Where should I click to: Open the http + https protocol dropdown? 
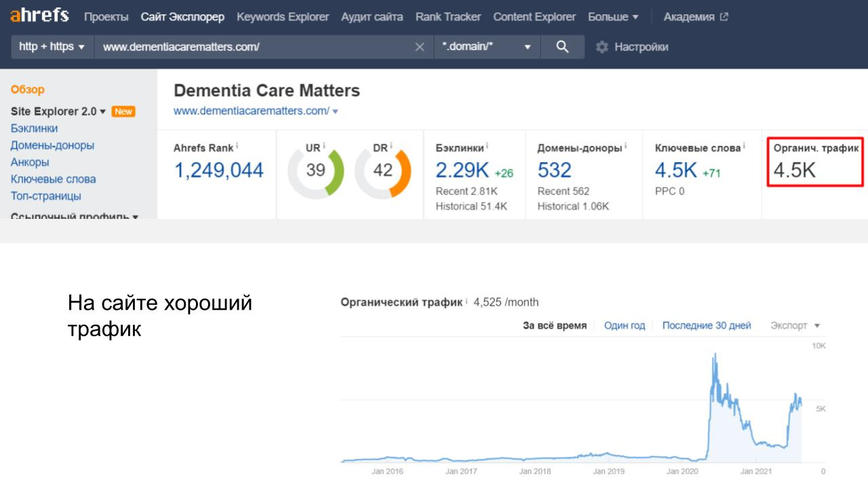(52, 47)
